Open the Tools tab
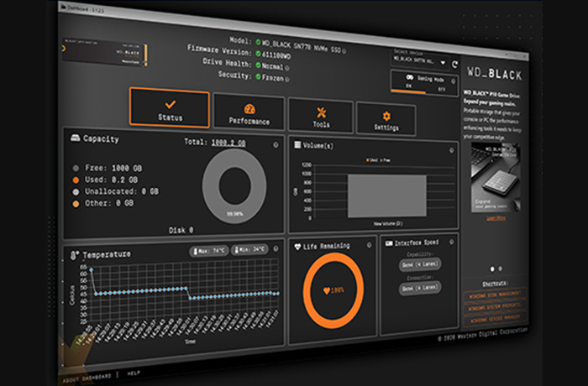588x386 pixels. point(321,116)
